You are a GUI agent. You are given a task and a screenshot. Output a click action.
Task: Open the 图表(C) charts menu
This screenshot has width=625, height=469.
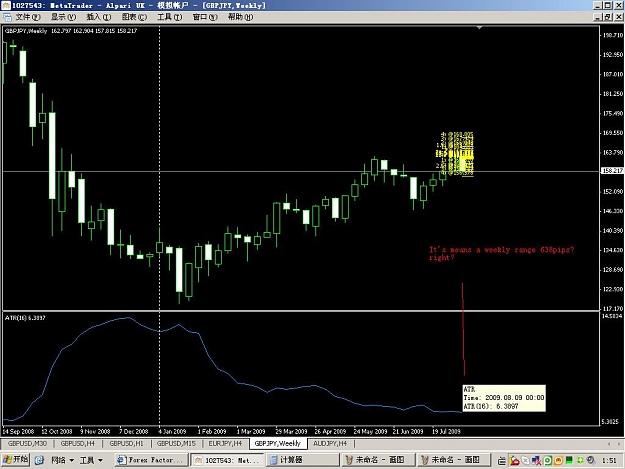point(134,17)
